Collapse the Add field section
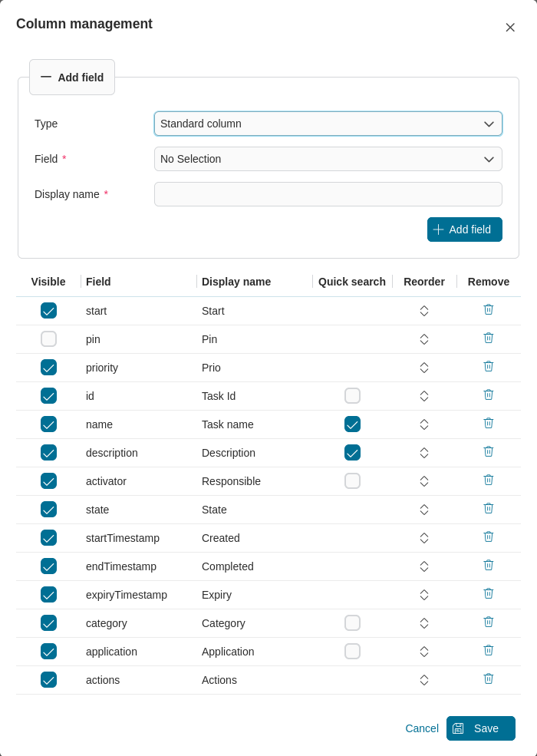 point(46,77)
